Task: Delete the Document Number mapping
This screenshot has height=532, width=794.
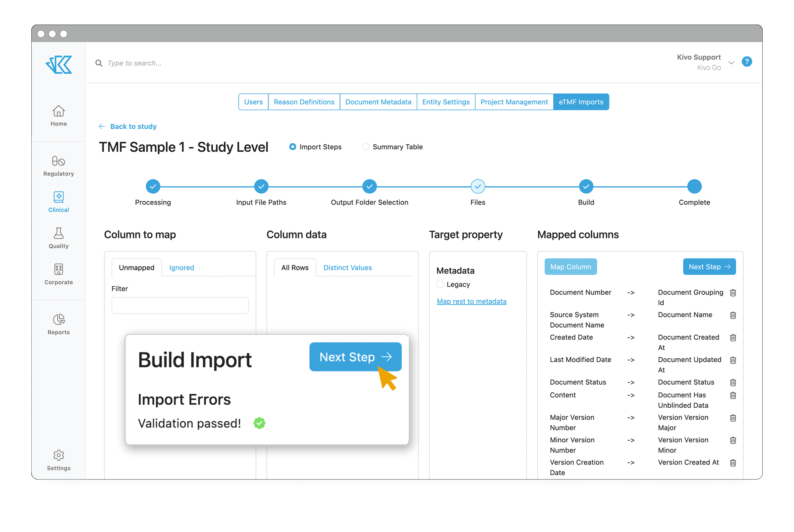Action: 733,293
